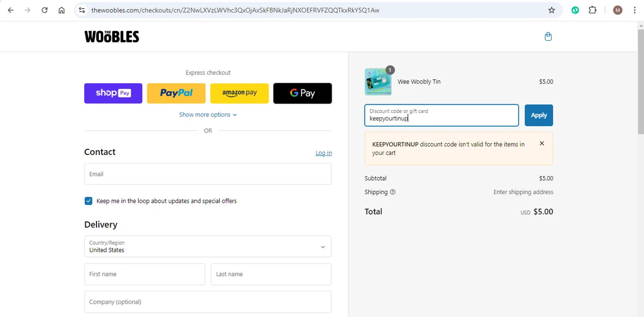This screenshot has height=317, width=644.
Task: Pay with Shop Pay express checkout
Action: pyautogui.click(x=113, y=93)
